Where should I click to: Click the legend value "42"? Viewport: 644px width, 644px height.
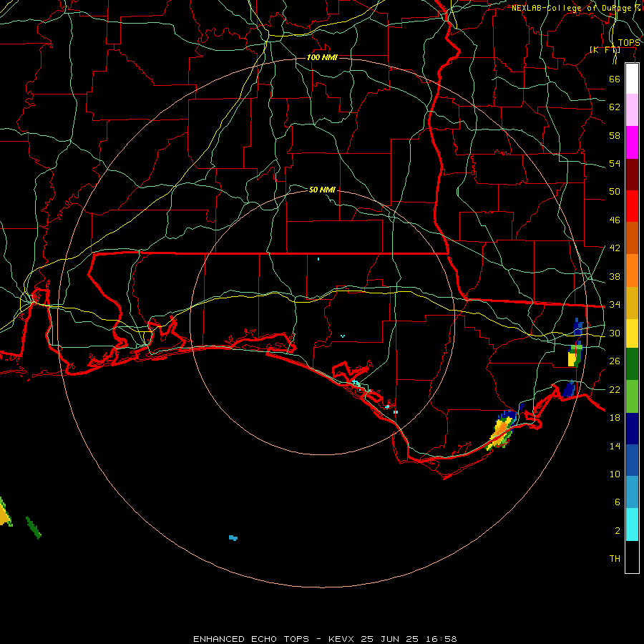pyautogui.click(x=615, y=248)
